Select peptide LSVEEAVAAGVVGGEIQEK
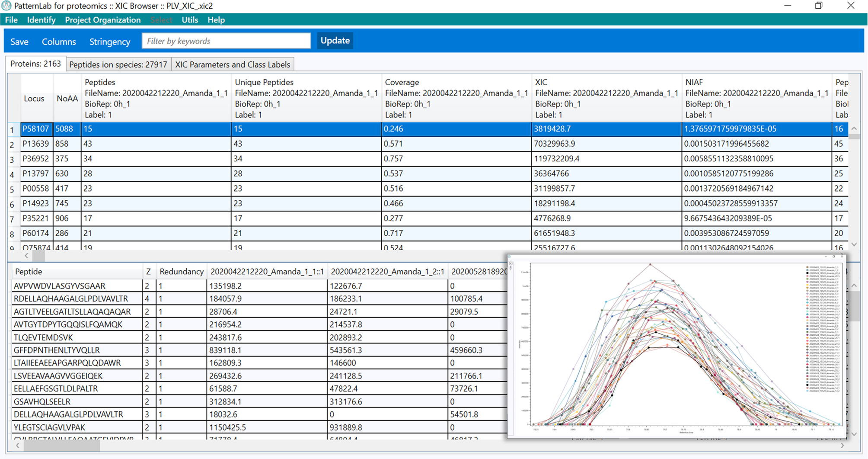868x459 pixels. (x=58, y=376)
